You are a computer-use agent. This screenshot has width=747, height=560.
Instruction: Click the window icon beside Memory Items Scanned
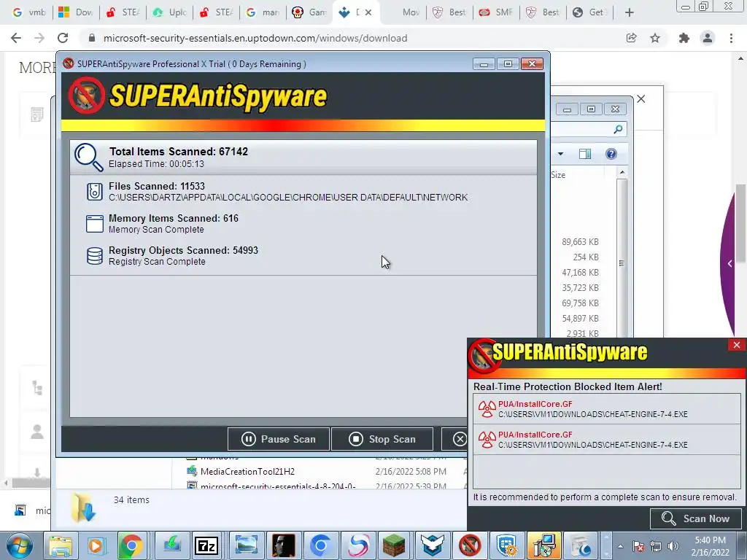94,224
